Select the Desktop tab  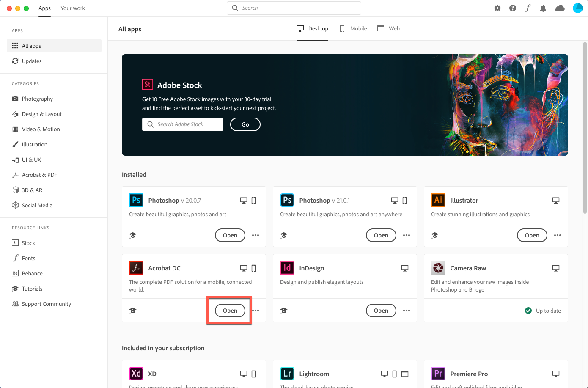coord(312,28)
